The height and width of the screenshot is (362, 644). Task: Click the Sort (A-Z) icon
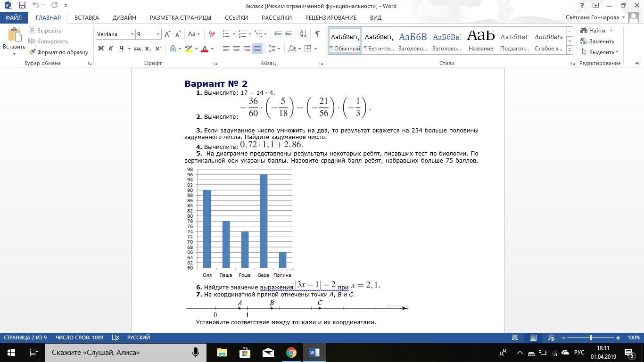(303, 34)
